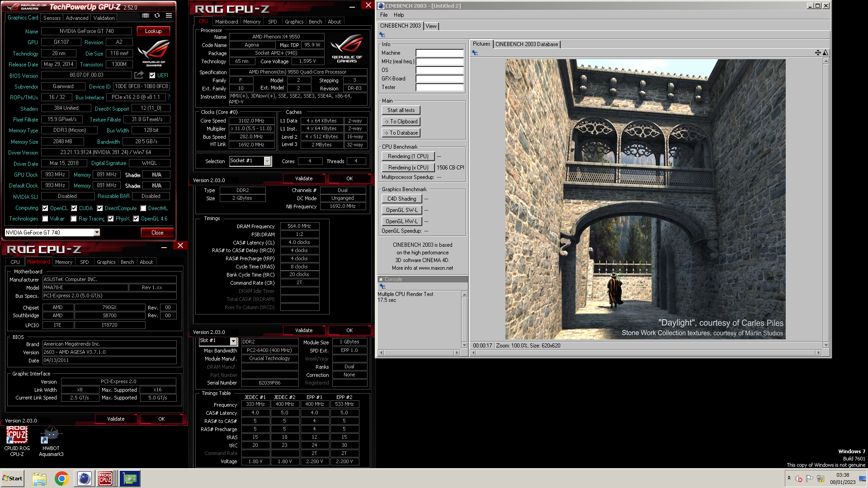Switch to ROG CPU-Z taskbar button
Image resolution: width=868 pixels, height=488 pixels.
coord(105,479)
